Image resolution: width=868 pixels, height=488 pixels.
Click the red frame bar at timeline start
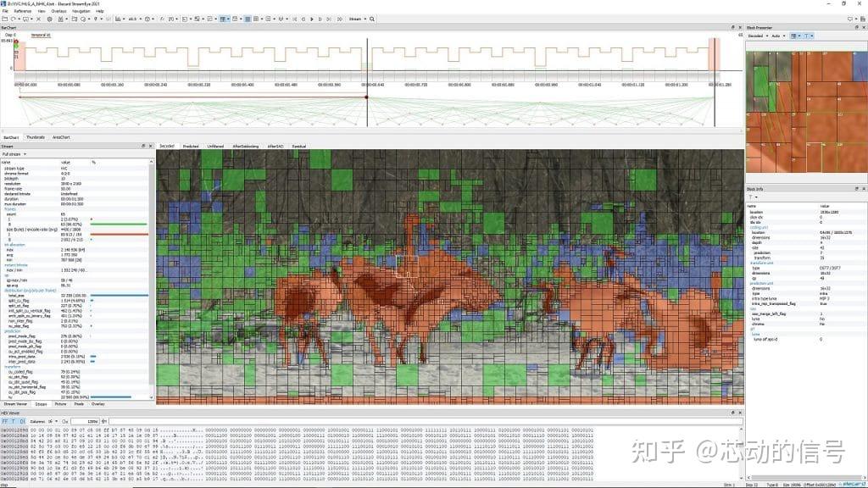click(x=19, y=55)
